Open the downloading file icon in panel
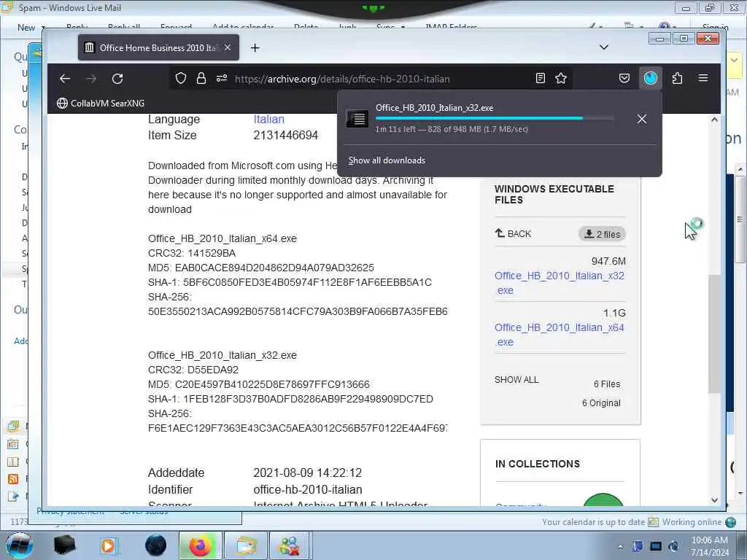The height and width of the screenshot is (560, 747). pyautogui.click(x=357, y=119)
